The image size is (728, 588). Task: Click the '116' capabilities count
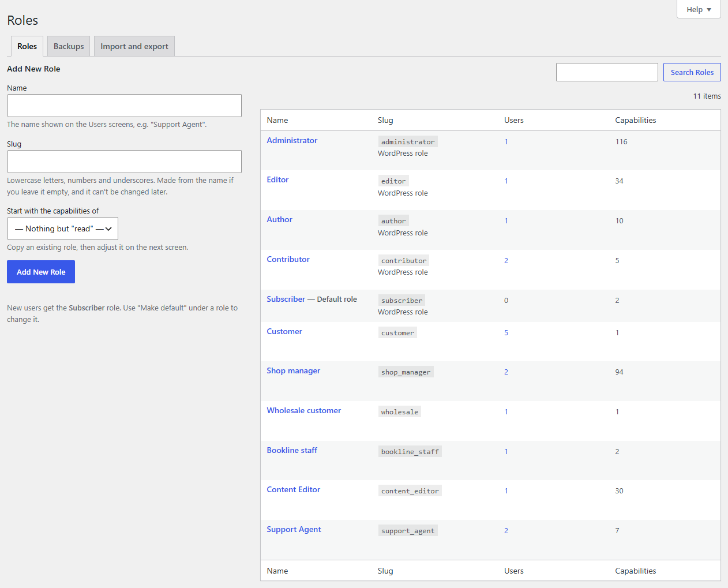click(x=621, y=141)
